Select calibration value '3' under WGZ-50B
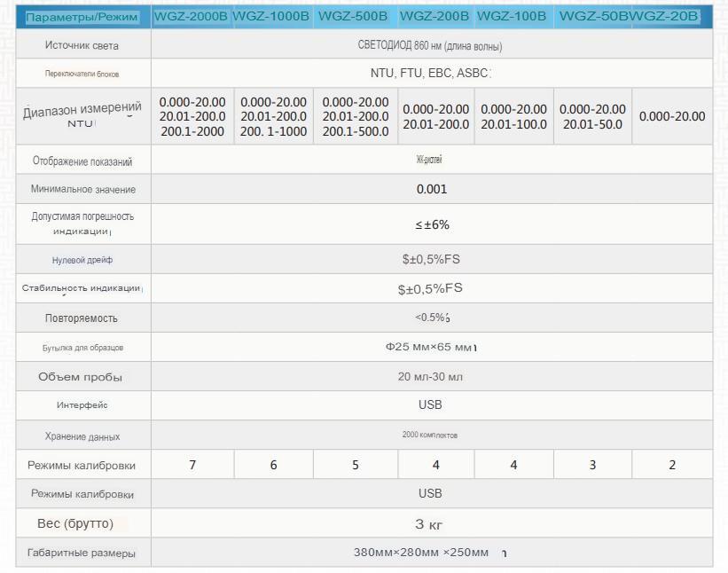 coord(592,466)
